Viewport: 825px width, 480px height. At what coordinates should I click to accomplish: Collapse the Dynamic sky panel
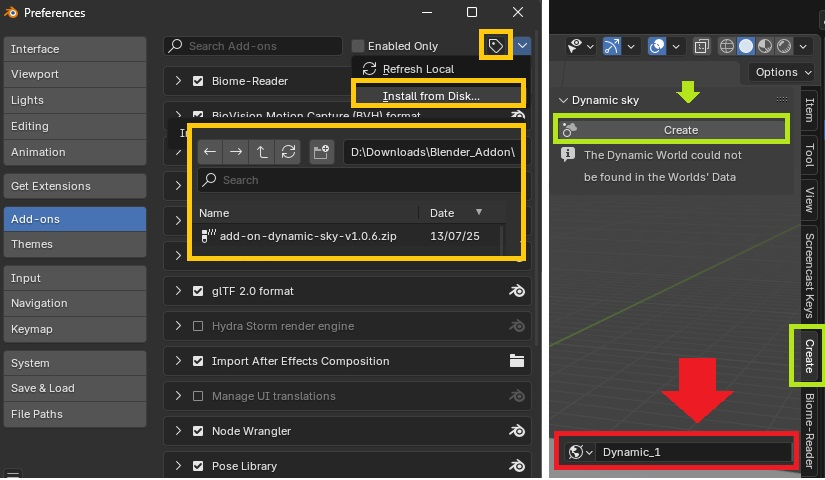tap(564, 100)
